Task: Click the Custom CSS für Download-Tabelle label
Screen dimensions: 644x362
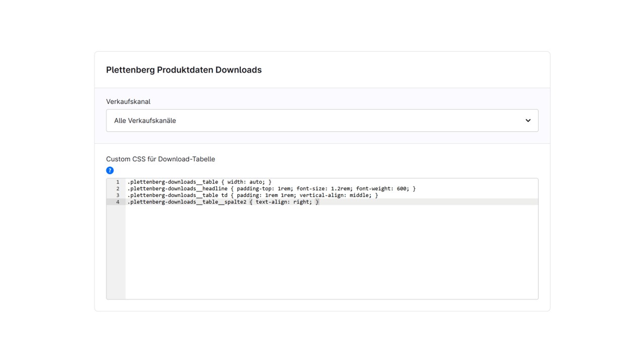Action: [x=160, y=159]
